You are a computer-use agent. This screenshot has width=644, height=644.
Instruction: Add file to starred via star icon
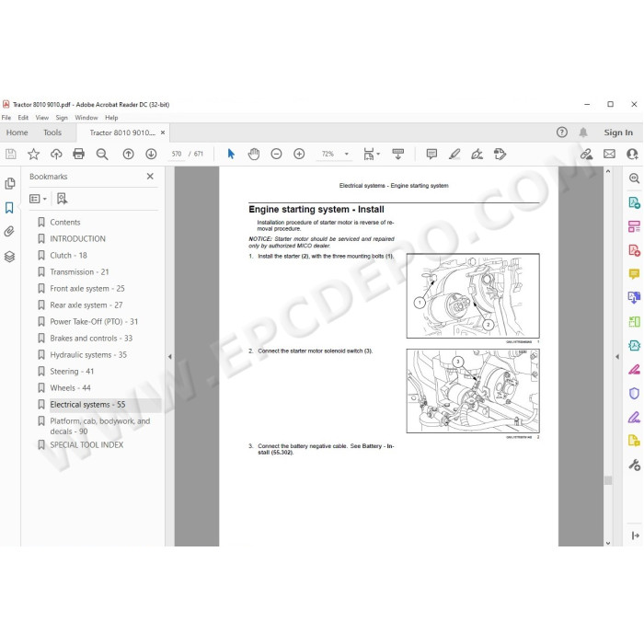33,154
